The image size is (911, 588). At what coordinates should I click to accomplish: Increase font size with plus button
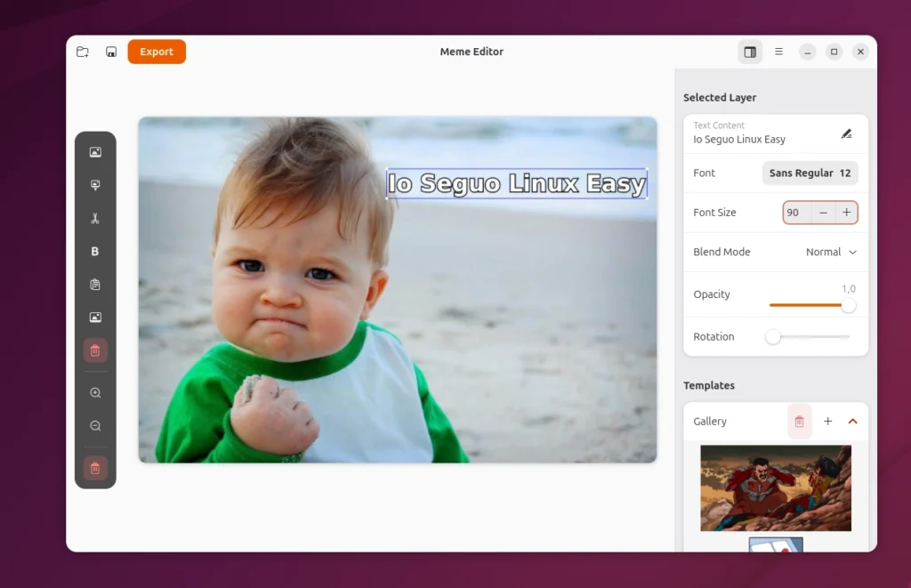(x=846, y=213)
